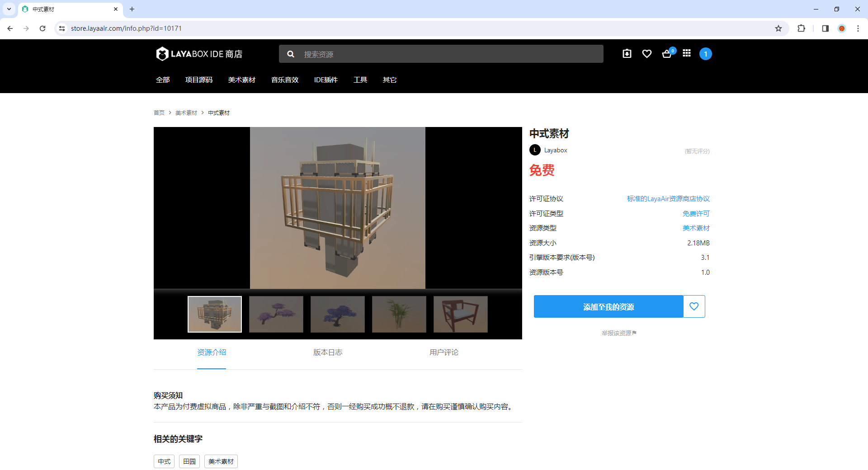Open the downloads icon in header

[x=627, y=54]
